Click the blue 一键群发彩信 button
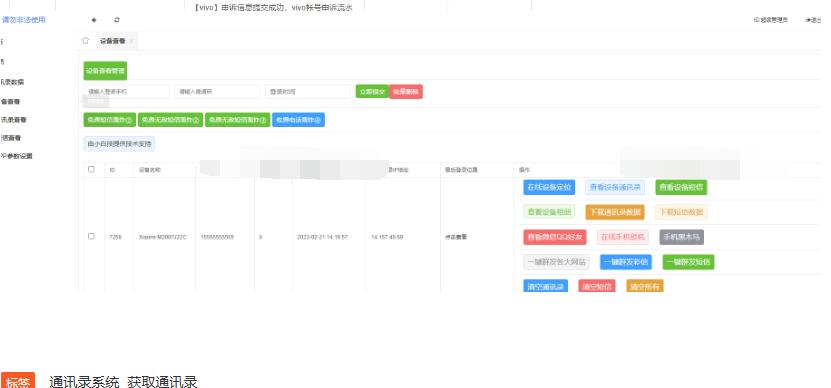This screenshot has width=831, height=388. pos(626,262)
